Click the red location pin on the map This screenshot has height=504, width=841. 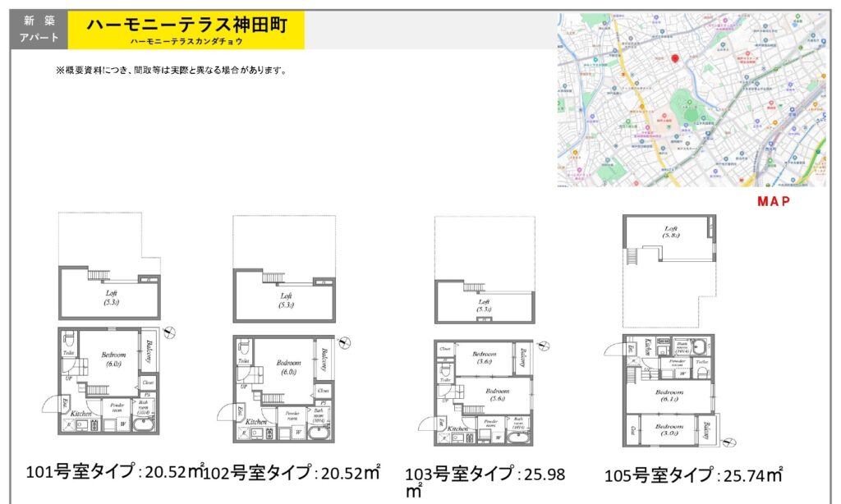(675, 59)
